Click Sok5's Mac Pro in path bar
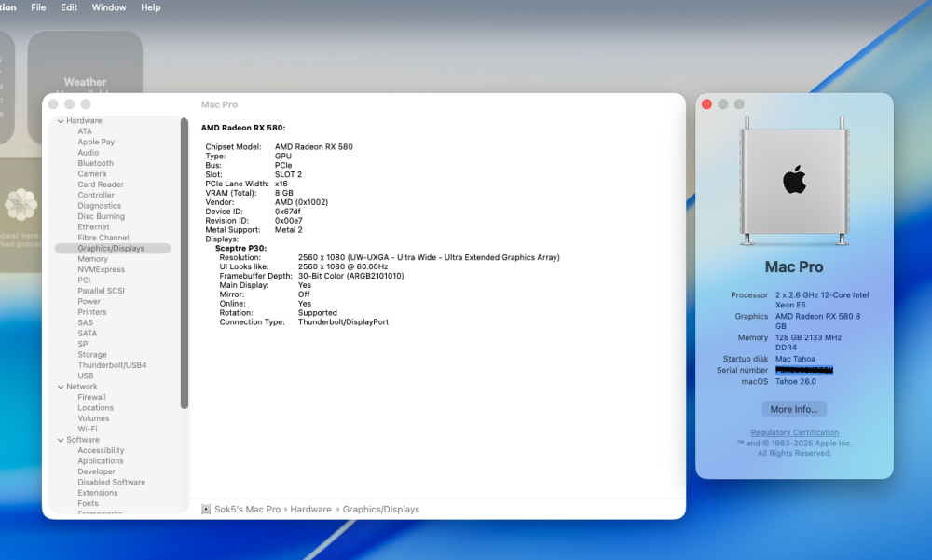Image resolution: width=932 pixels, height=560 pixels. 247,510
